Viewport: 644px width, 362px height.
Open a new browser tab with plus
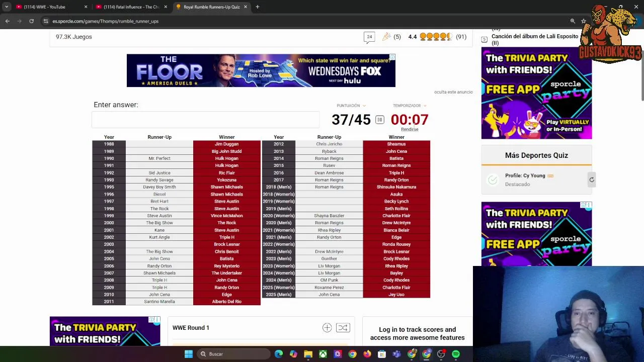click(x=257, y=7)
